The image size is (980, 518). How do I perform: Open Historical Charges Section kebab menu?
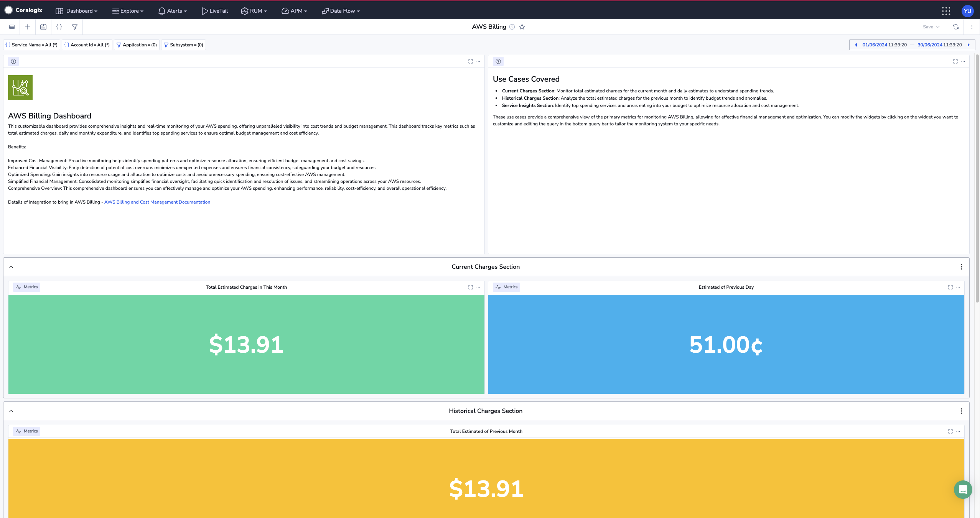click(962, 411)
